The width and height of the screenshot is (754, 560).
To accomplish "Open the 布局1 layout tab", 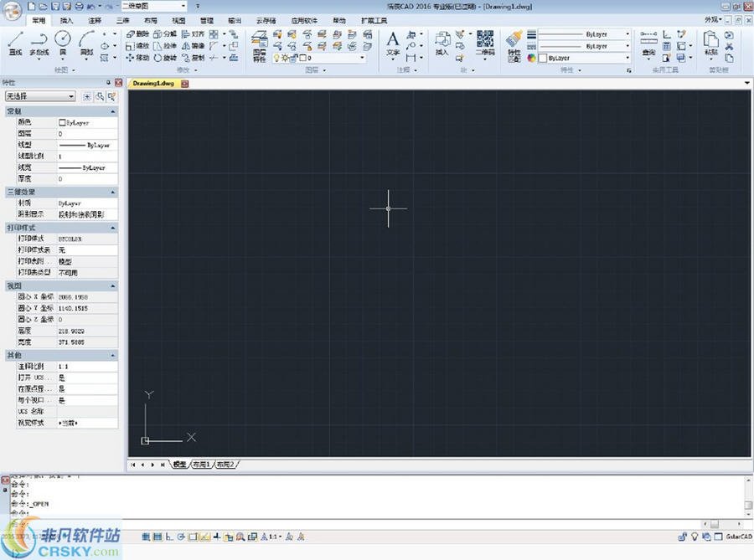I will [202, 465].
